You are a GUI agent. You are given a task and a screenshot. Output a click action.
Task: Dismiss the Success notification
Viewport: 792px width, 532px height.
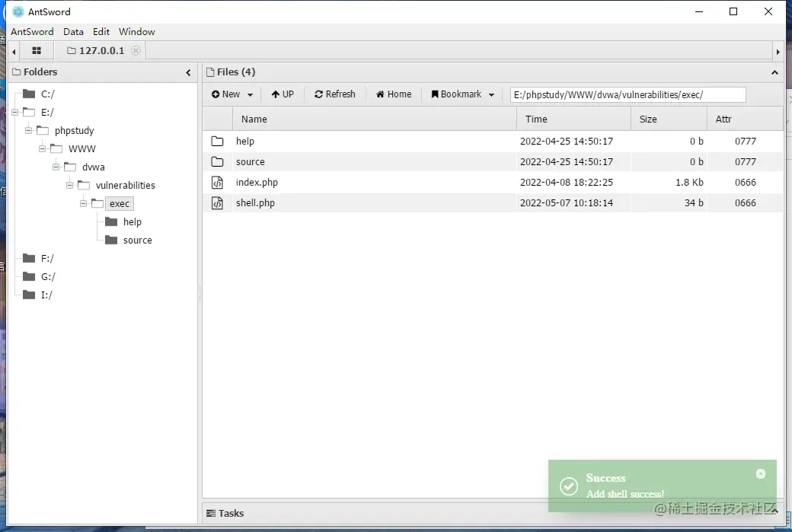click(761, 473)
